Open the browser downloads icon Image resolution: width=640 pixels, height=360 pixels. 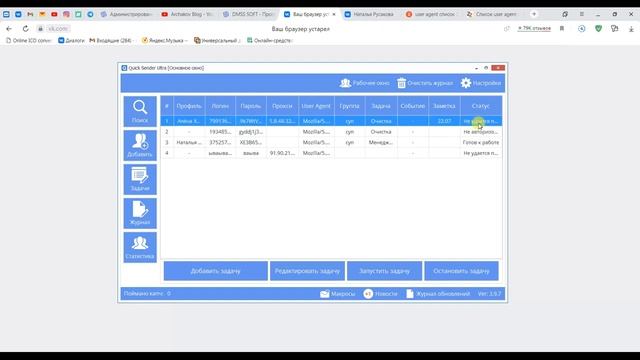(x=631, y=29)
